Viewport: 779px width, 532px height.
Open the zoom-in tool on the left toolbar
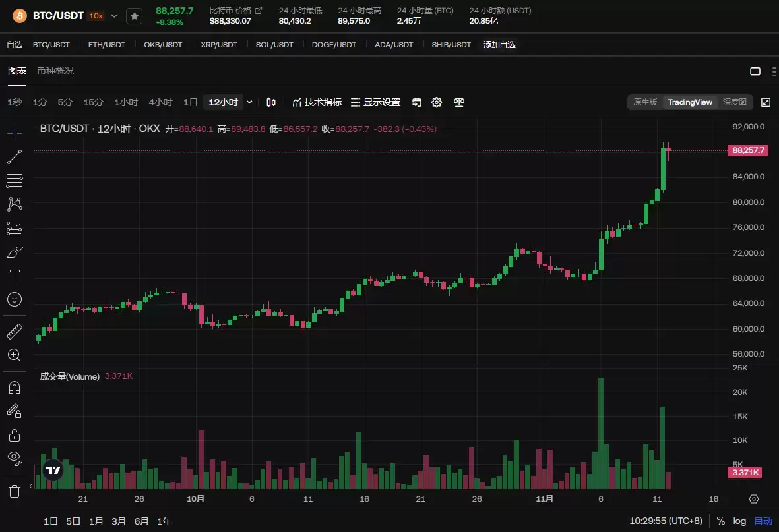(x=15, y=355)
